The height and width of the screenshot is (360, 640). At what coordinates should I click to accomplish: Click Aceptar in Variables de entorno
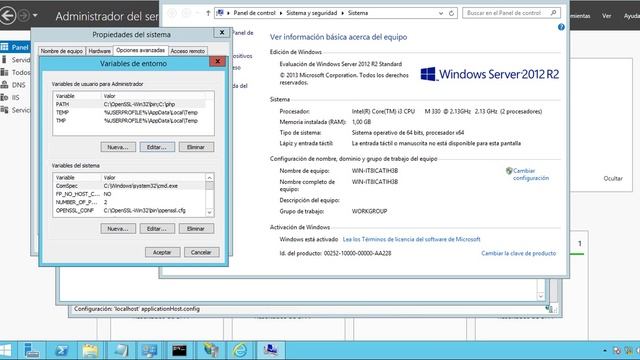coord(162,252)
